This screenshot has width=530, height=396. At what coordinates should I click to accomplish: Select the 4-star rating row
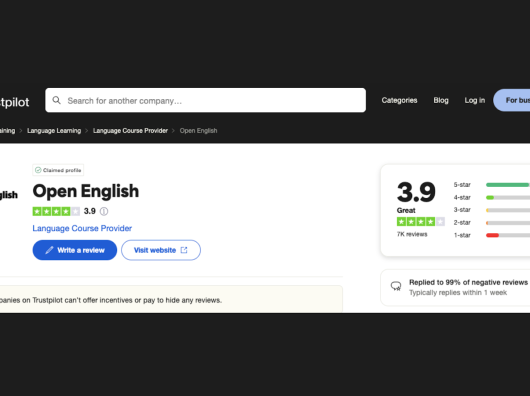[x=492, y=197]
